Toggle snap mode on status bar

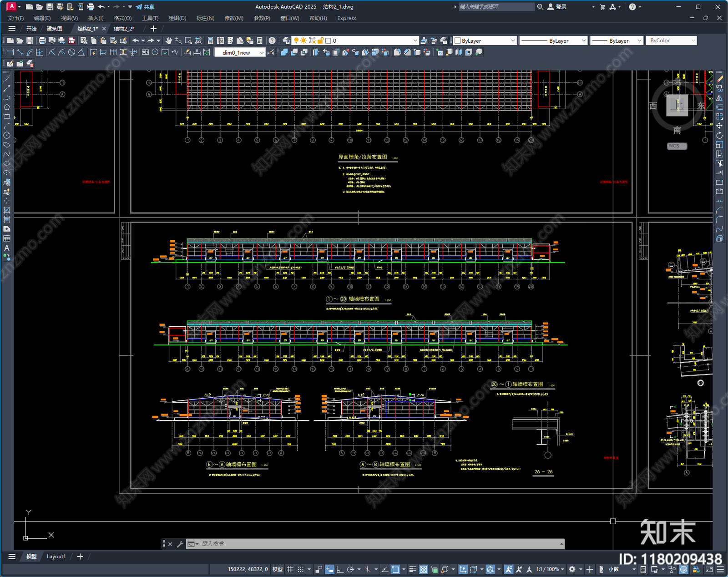tap(301, 569)
